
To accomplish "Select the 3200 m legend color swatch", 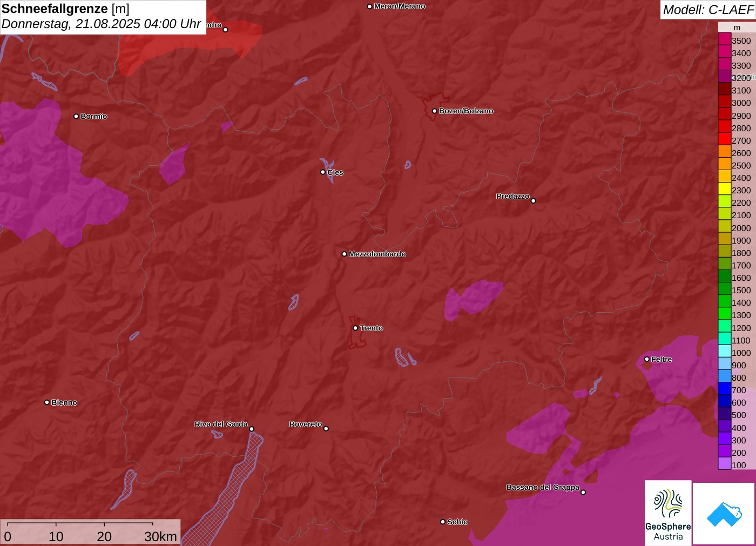I will pos(725,76).
